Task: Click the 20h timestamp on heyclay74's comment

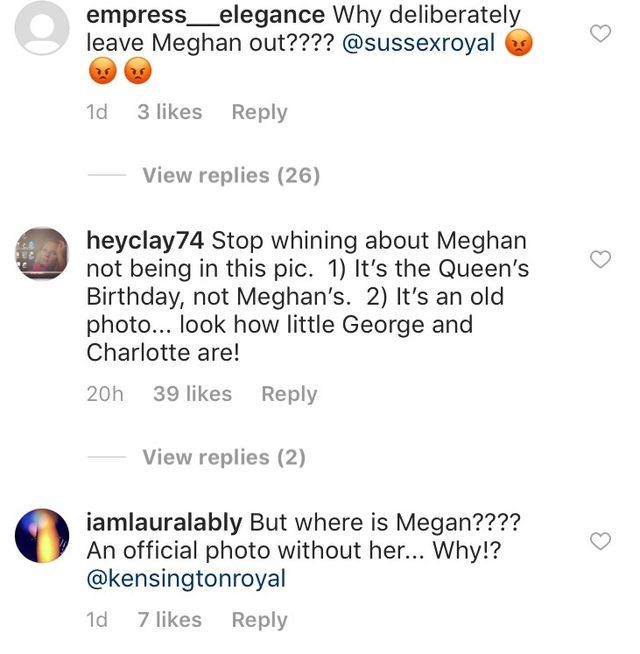Action: pyautogui.click(x=105, y=395)
